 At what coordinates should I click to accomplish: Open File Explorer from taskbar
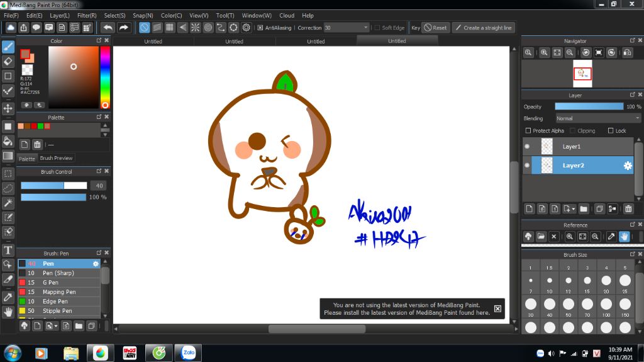[x=71, y=353]
